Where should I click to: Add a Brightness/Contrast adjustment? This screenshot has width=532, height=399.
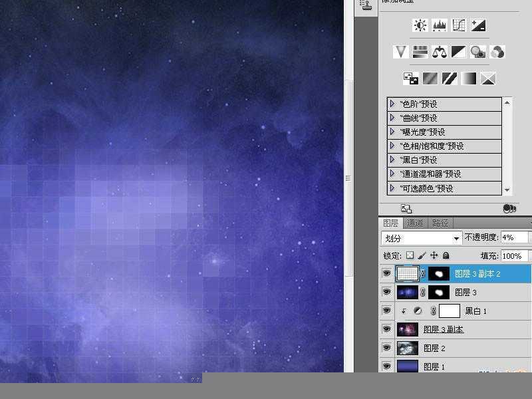420,25
